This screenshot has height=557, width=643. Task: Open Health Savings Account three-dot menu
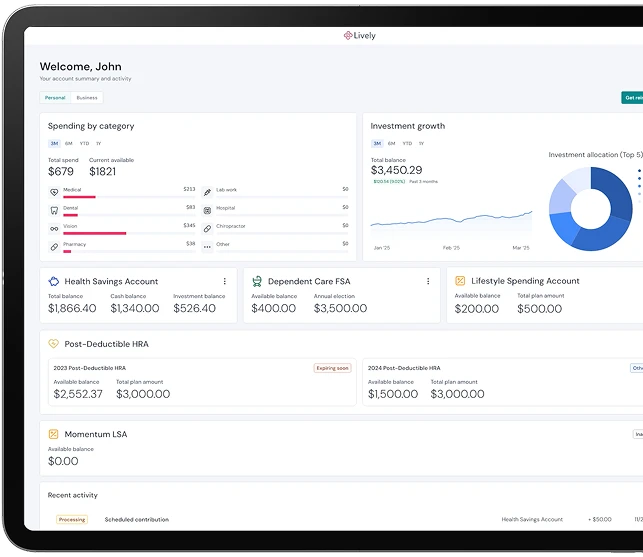point(224,281)
